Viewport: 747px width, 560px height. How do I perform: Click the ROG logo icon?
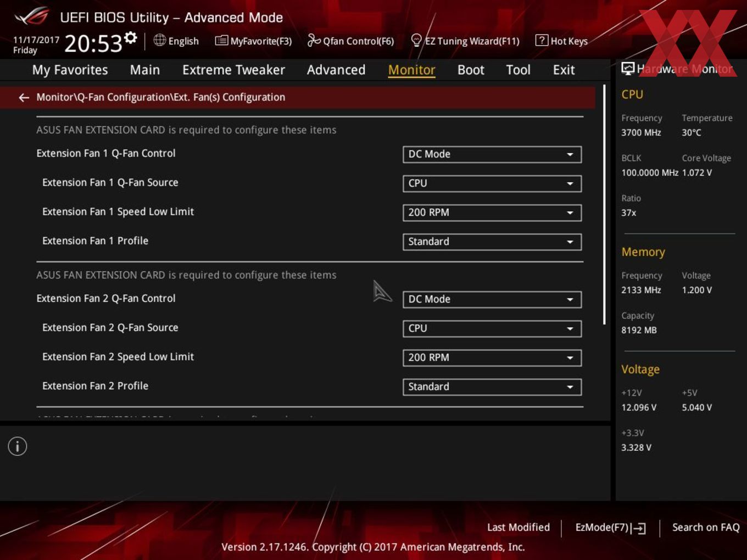click(32, 16)
